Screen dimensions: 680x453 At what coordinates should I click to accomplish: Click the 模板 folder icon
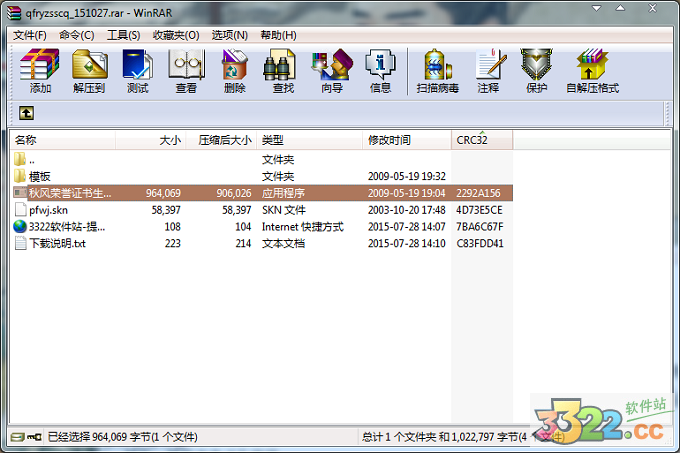20,176
